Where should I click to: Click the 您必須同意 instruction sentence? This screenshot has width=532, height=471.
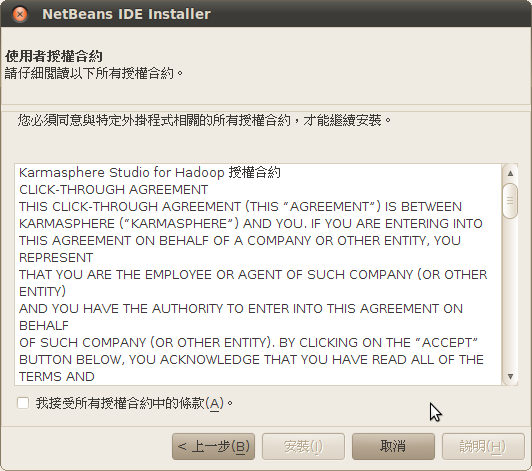click(204, 120)
